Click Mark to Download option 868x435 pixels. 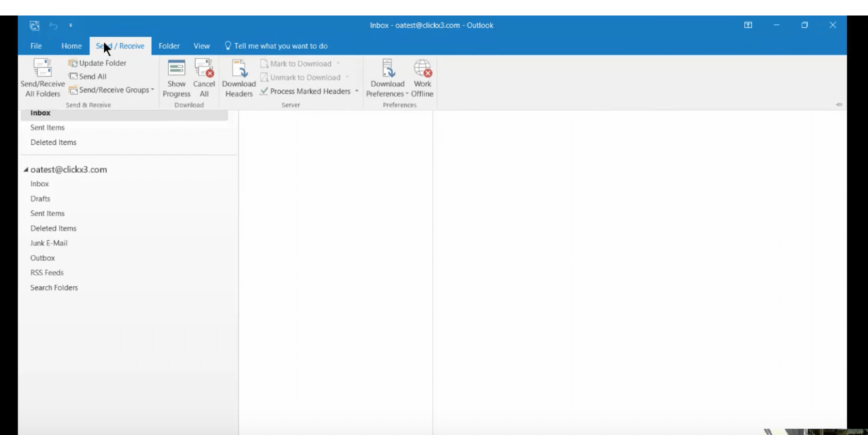(x=300, y=64)
